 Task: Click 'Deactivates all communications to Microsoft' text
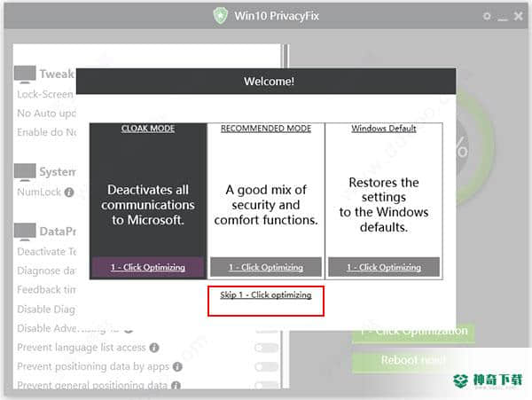148,205
